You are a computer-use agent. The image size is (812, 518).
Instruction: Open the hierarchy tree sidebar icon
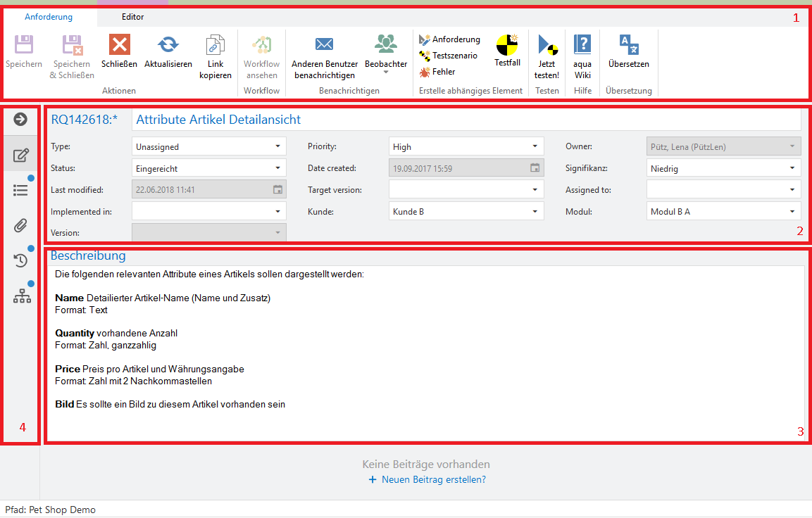22,296
